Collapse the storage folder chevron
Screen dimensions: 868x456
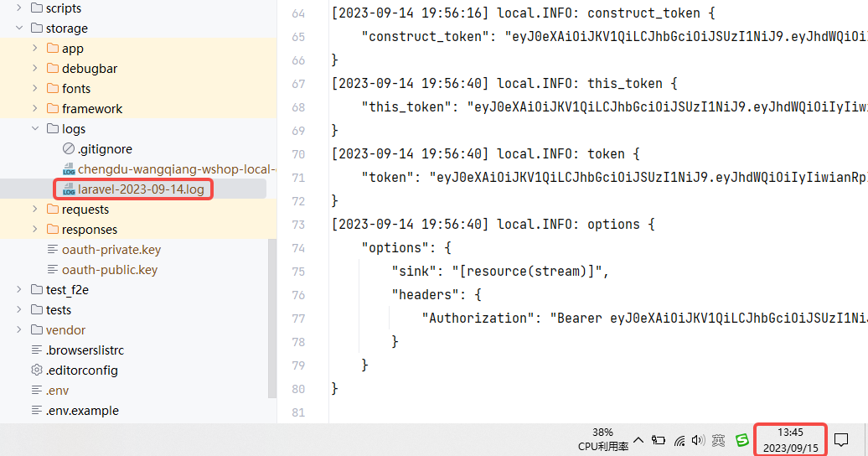19,28
